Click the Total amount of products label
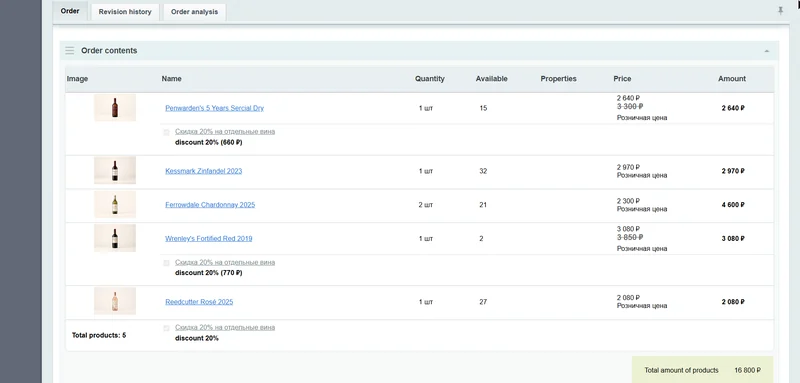 click(x=681, y=370)
